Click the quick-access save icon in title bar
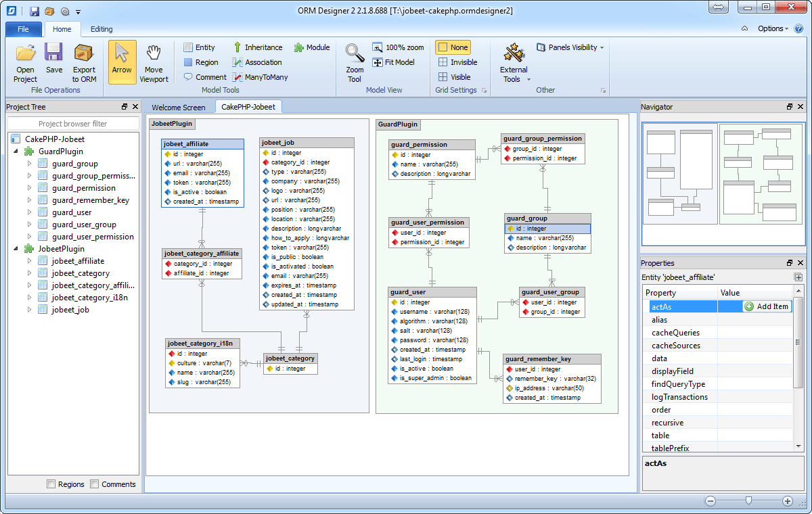812x514 pixels. tap(35, 11)
